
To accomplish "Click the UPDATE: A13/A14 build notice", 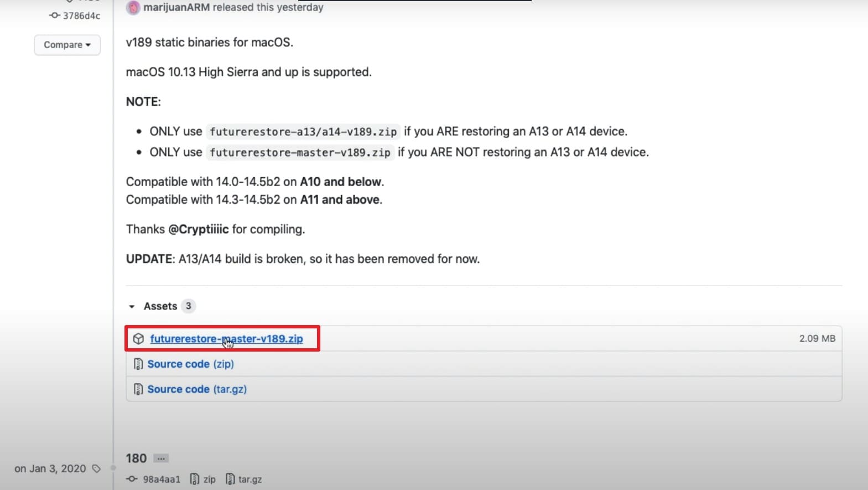I will coord(303,259).
